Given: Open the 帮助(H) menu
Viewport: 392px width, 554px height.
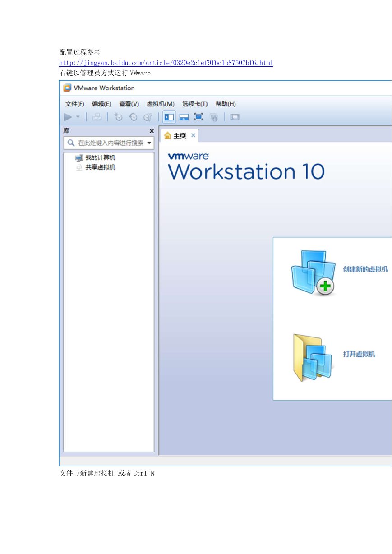Looking at the screenshot, I should click(226, 104).
